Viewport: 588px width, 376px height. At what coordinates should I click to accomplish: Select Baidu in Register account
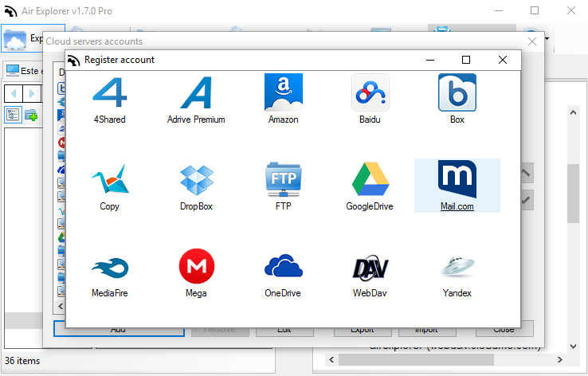click(370, 92)
